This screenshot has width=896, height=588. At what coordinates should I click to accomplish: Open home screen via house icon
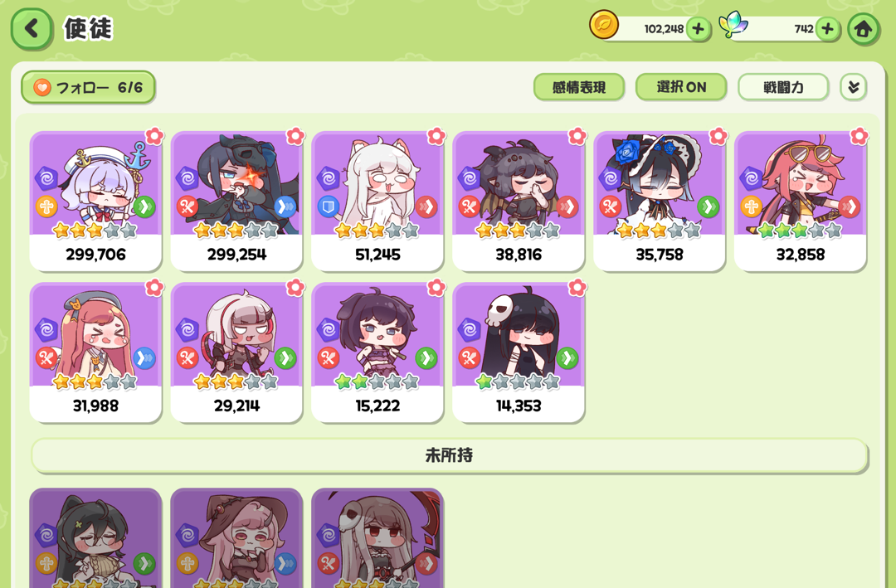click(864, 28)
